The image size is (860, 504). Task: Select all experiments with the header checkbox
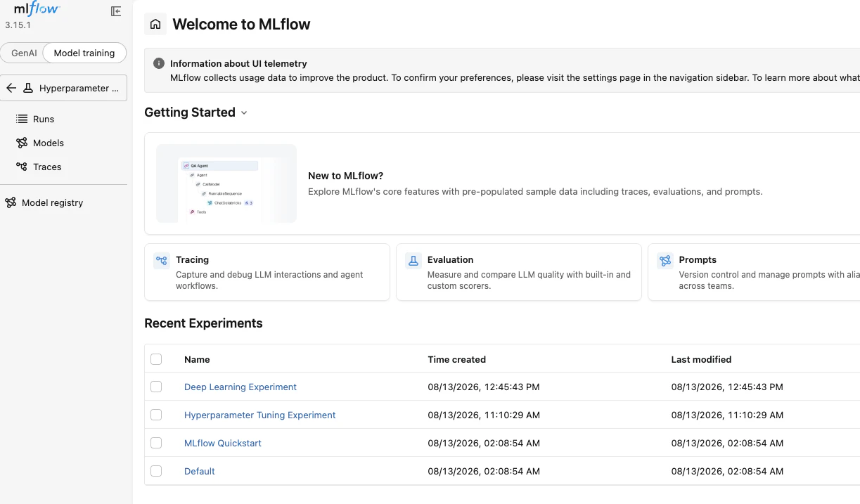(156, 359)
